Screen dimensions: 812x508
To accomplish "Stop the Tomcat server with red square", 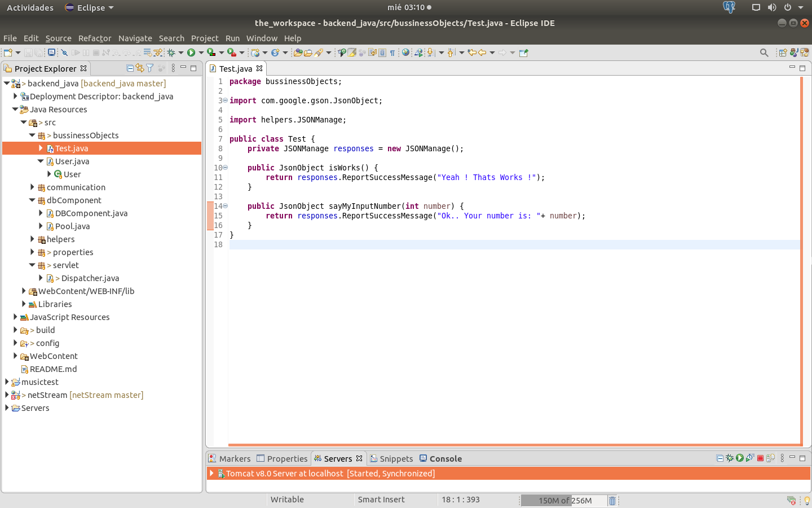I will (760, 458).
